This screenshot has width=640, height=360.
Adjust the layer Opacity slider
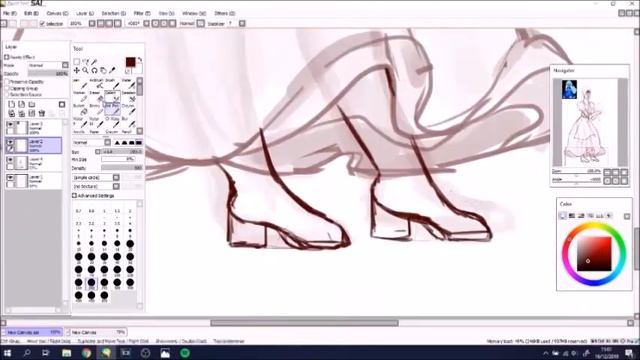(48, 73)
